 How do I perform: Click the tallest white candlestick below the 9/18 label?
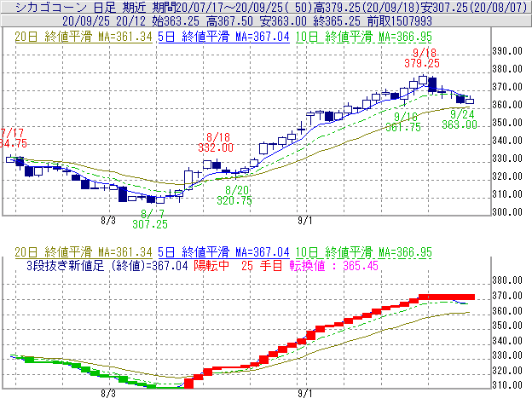tap(423, 80)
